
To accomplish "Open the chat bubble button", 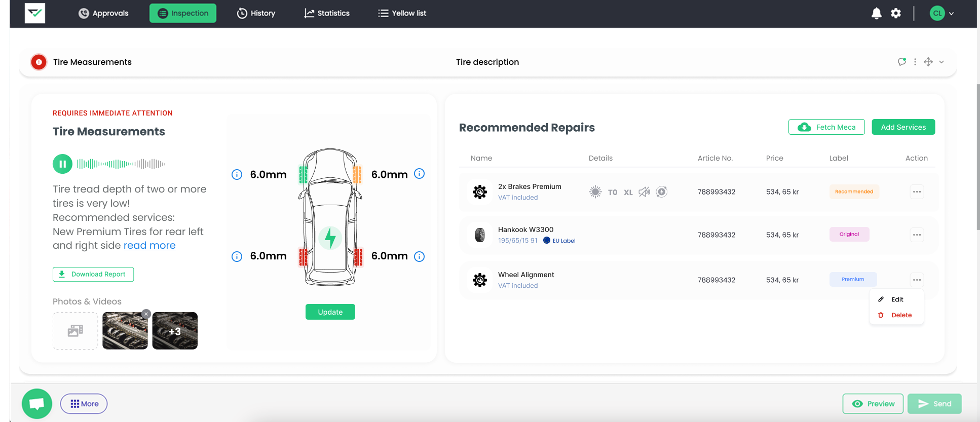I will [37, 404].
